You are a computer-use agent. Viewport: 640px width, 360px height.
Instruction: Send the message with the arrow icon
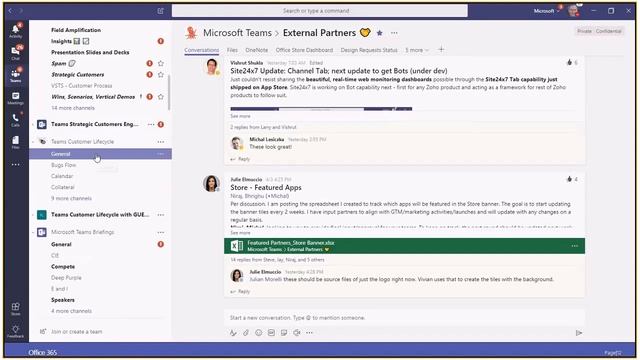pos(578,333)
